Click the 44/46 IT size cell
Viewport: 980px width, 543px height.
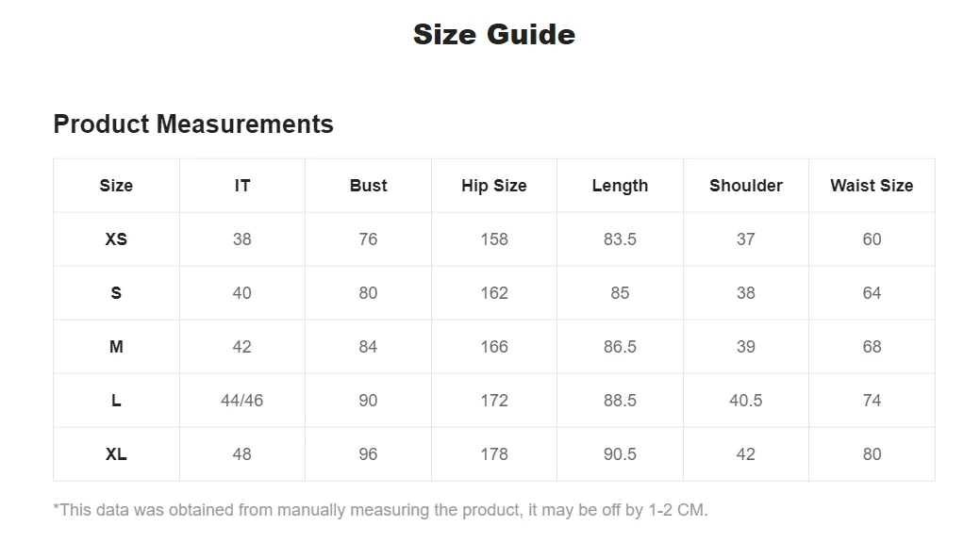242,401
